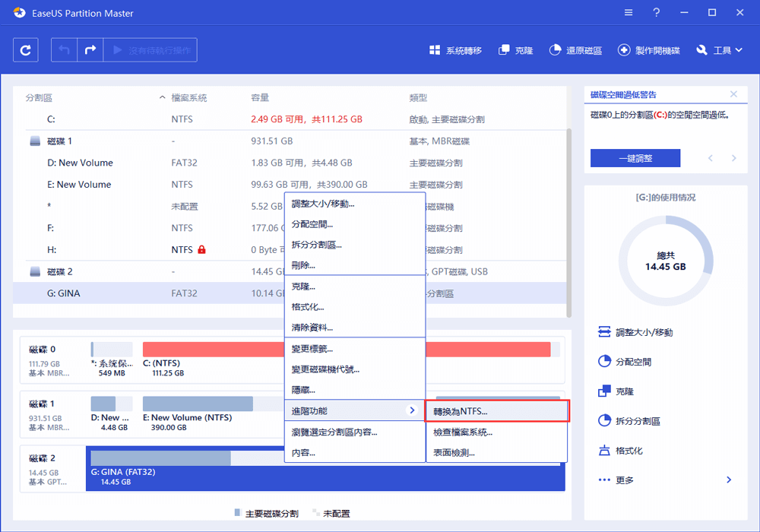Choose 轉換為NTFS... in submenu
Viewport: 760px width, 532px height.
[497, 411]
